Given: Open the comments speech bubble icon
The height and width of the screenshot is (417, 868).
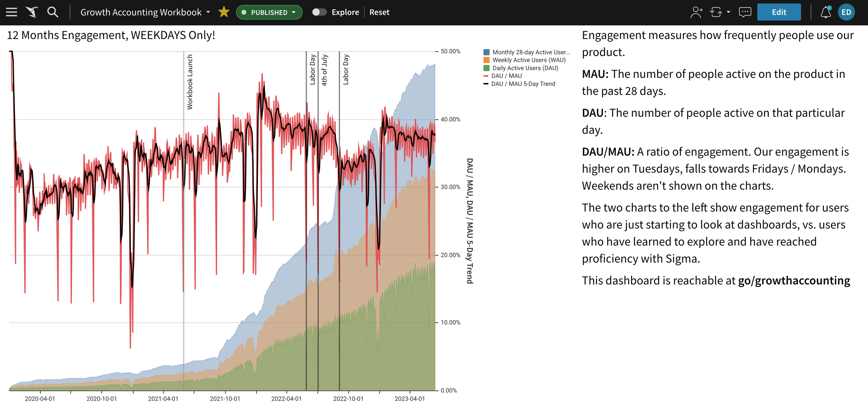Looking at the screenshot, I should point(745,12).
